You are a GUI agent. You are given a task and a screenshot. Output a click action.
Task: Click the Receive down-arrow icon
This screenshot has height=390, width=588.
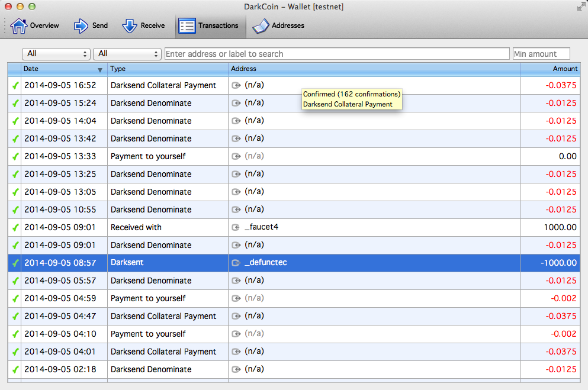point(129,26)
